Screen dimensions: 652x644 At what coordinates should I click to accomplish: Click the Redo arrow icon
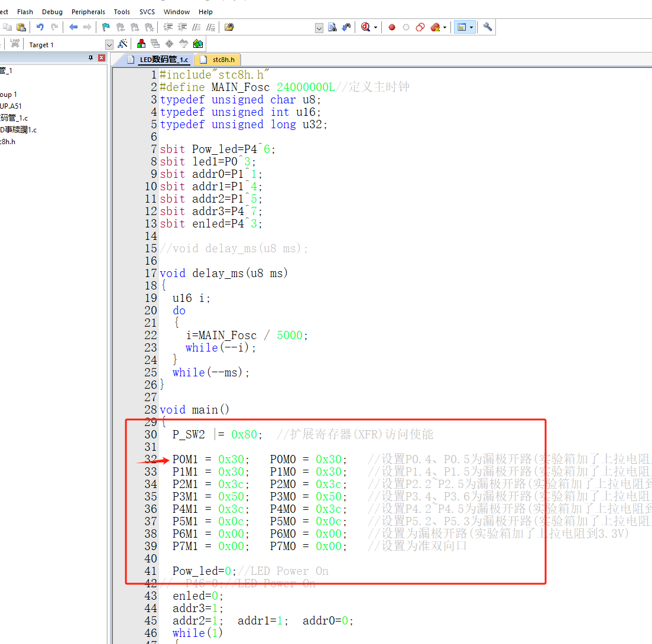pos(54,27)
